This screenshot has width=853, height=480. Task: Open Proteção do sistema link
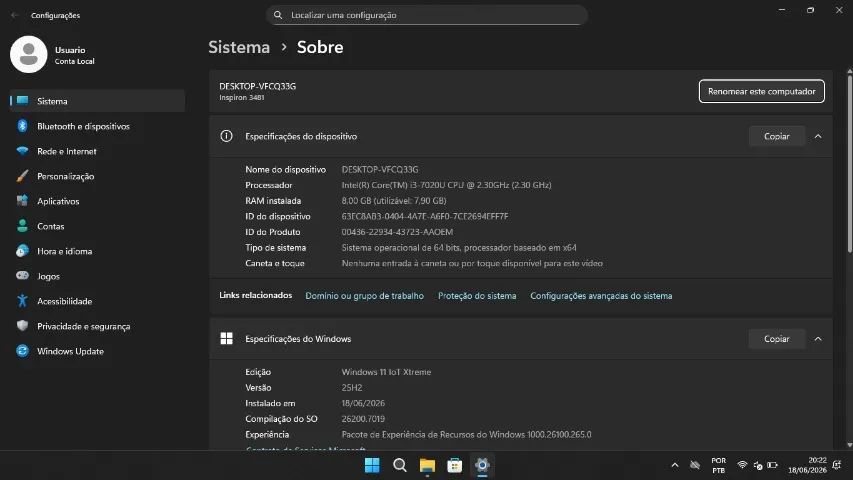(477, 296)
